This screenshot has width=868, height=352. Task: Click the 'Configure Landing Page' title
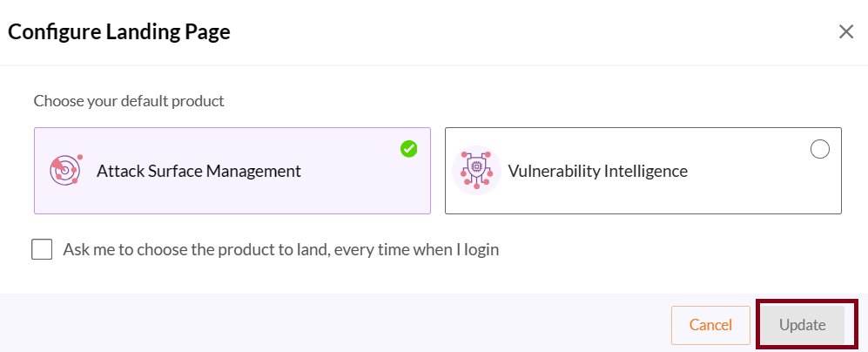pyautogui.click(x=119, y=33)
